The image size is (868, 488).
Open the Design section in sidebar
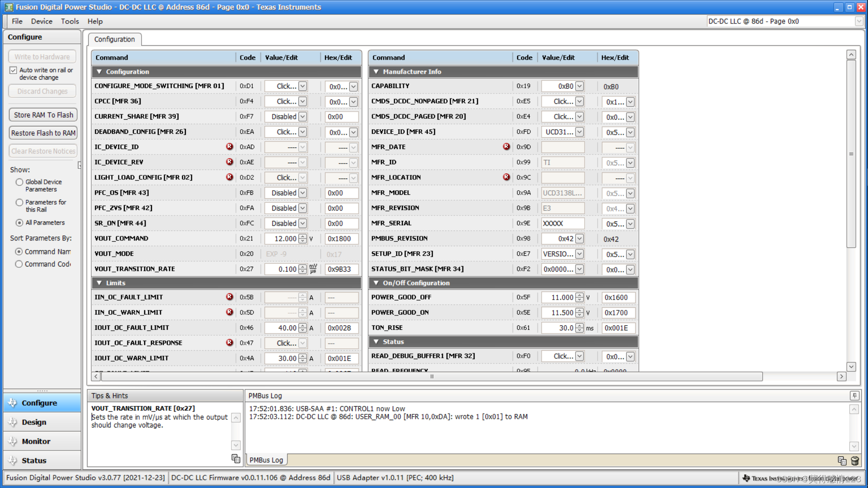[x=34, y=422]
